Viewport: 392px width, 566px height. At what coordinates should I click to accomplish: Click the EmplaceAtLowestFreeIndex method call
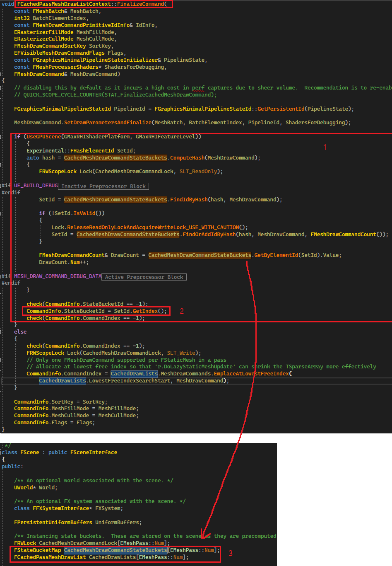251,374
